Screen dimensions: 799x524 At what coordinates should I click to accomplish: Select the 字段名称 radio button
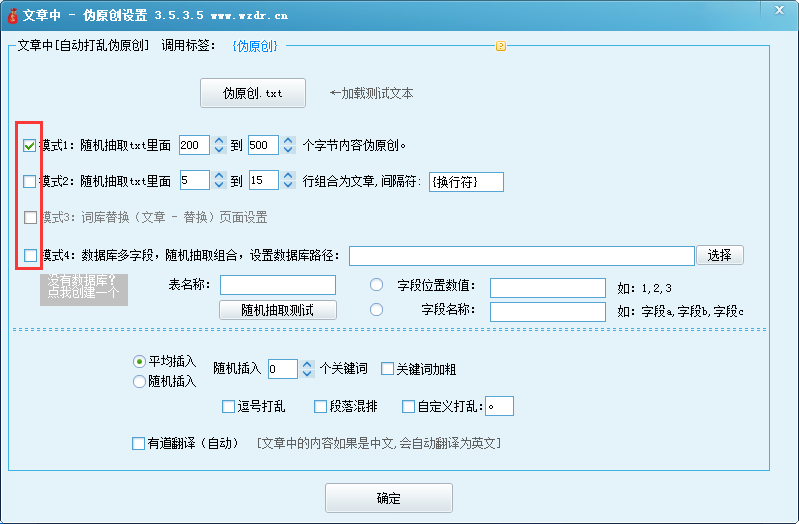click(x=377, y=309)
